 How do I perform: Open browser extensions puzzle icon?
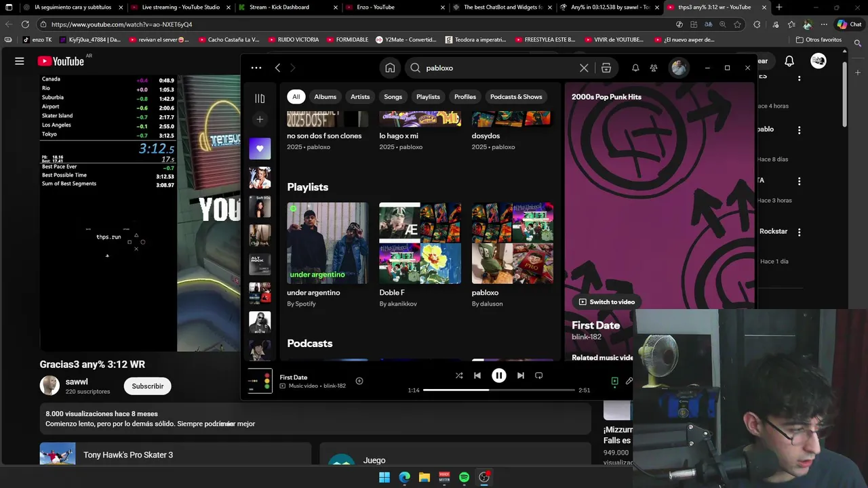[x=757, y=24]
